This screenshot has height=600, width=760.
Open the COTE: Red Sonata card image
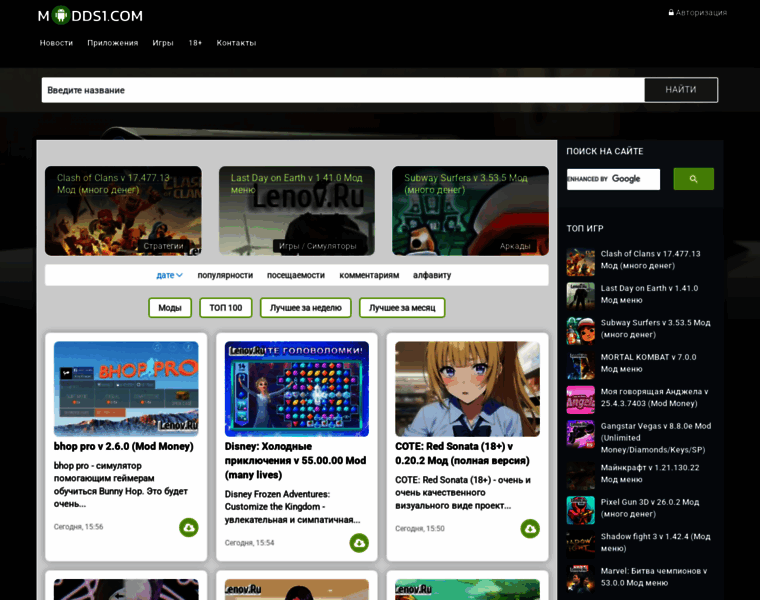[x=467, y=389]
